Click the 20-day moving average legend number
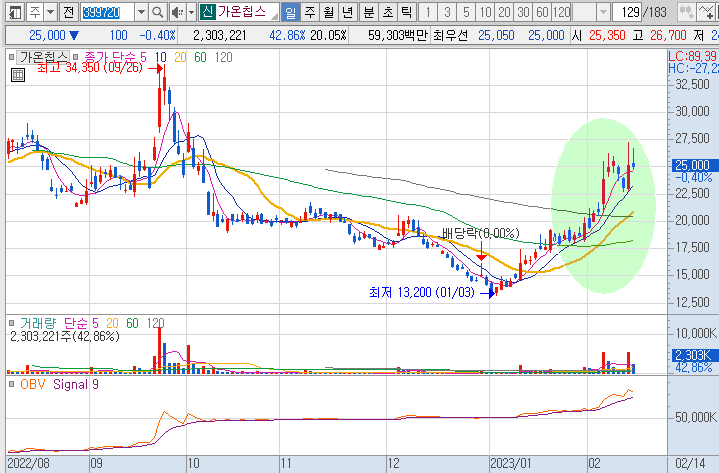 pyautogui.click(x=180, y=57)
